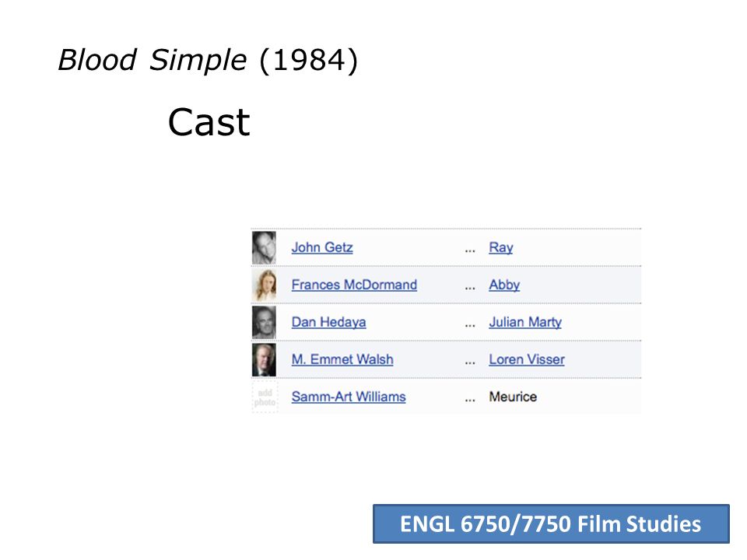Viewport: 747px width, 560px height.
Task: Click the ellipsis beside Samm-Art Williams
Action: coord(470,400)
